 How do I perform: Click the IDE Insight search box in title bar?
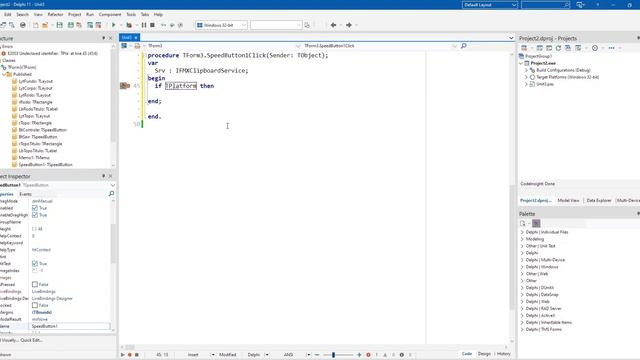[x=545, y=4]
